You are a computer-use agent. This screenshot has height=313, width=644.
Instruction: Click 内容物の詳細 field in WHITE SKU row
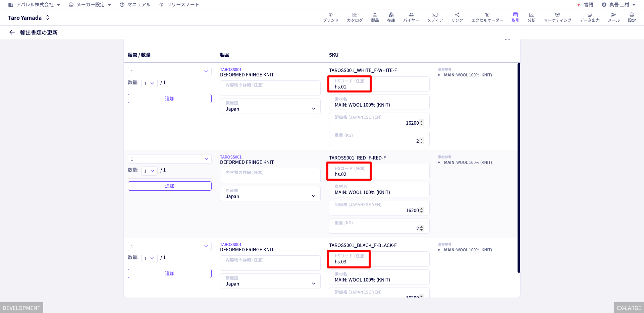(x=270, y=88)
